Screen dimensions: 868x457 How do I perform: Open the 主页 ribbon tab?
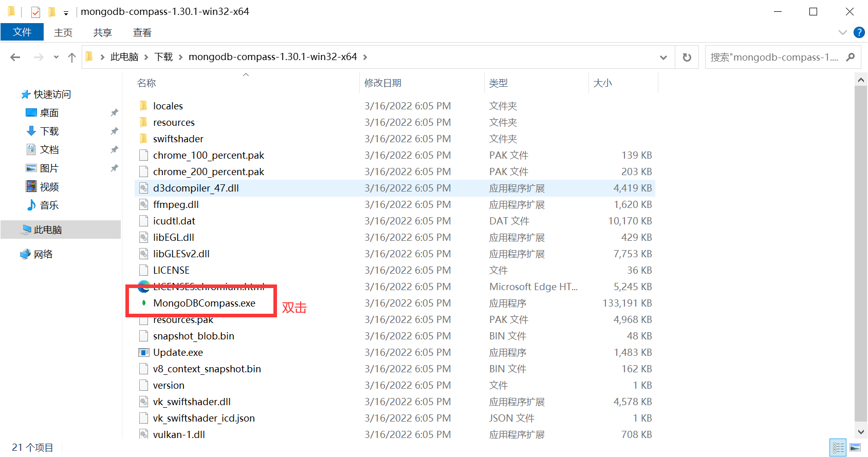point(63,32)
